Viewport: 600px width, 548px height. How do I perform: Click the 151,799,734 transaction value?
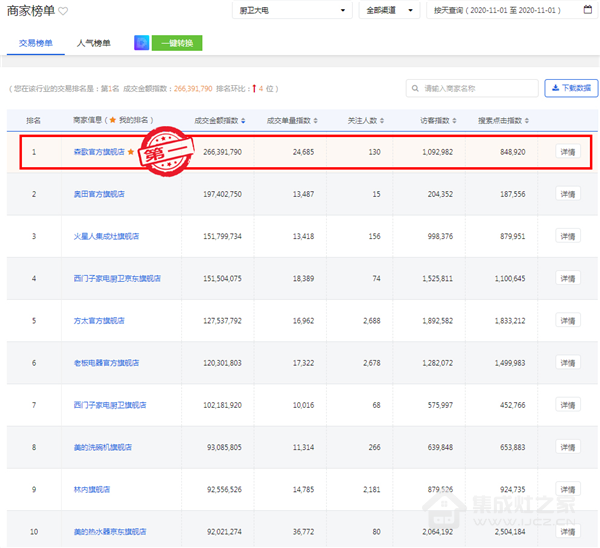click(222, 236)
